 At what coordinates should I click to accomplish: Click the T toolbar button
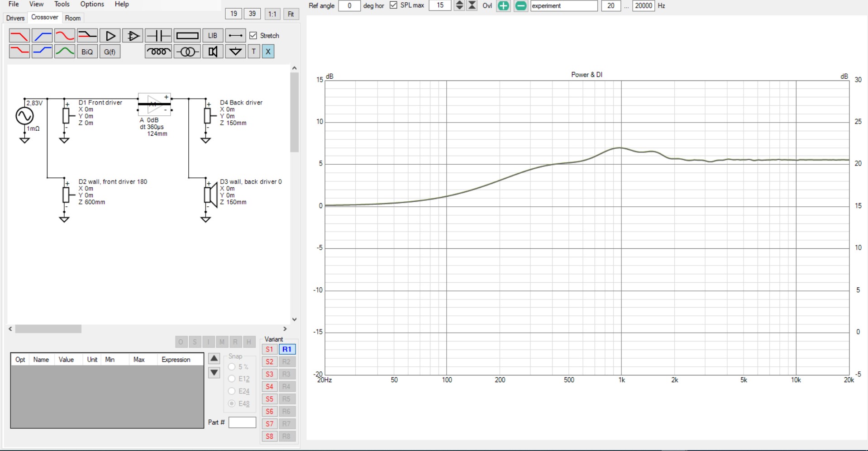[x=254, y=52]
